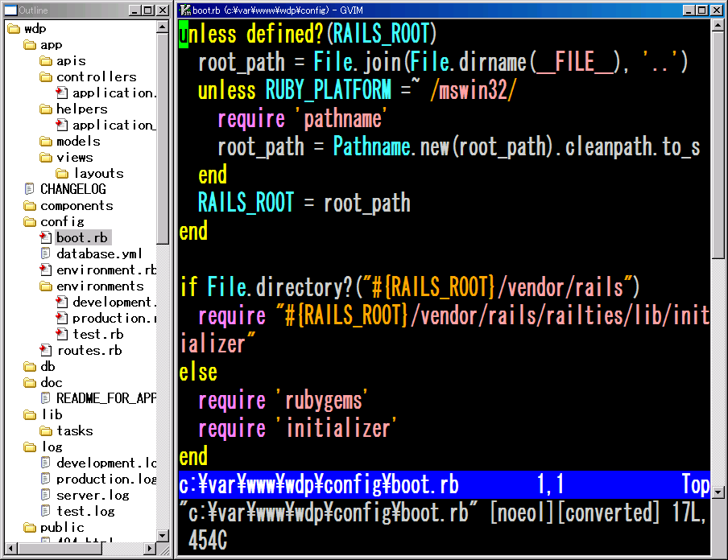
Task: Click the Vim icon in GVIM title bar
Action: coord(185,10)
